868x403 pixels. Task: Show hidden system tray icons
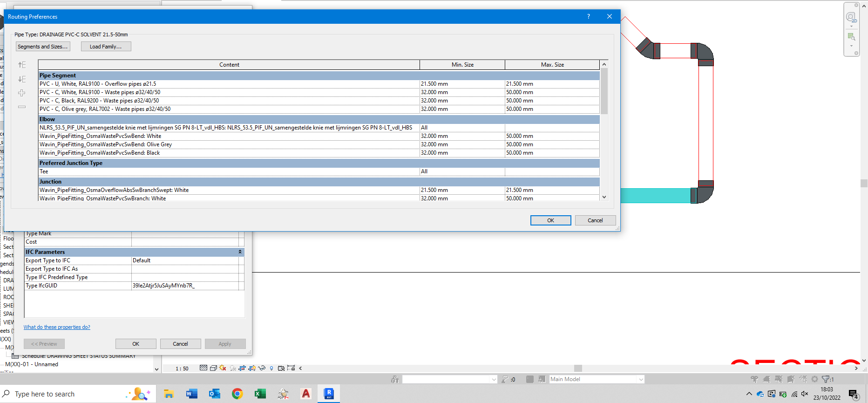click(x=749, y=394)
